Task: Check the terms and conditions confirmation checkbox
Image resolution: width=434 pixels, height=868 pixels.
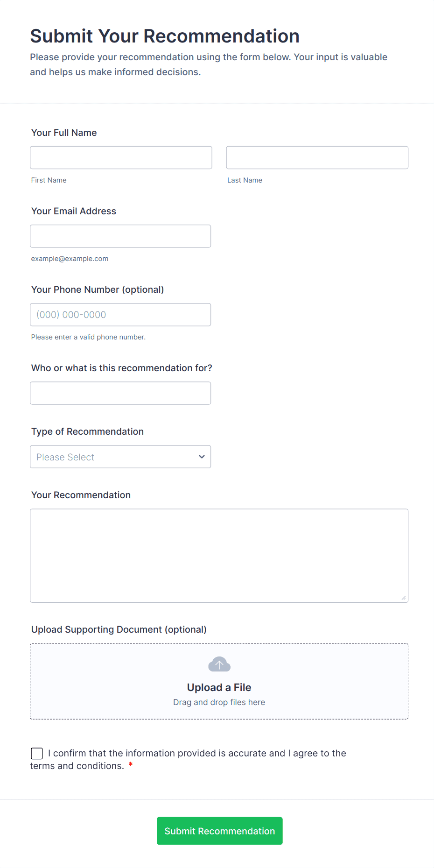Action: [37, 753]
